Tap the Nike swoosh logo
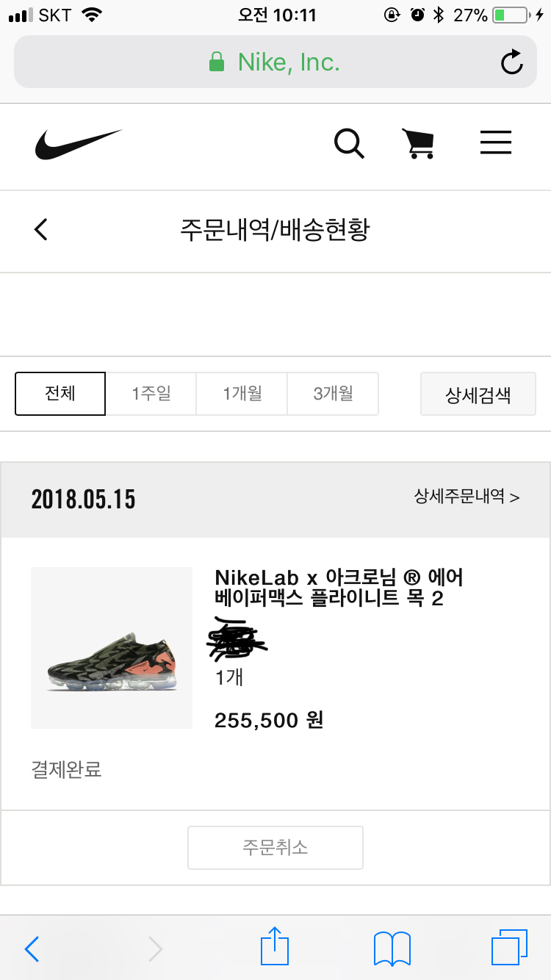 click(78, 145)
